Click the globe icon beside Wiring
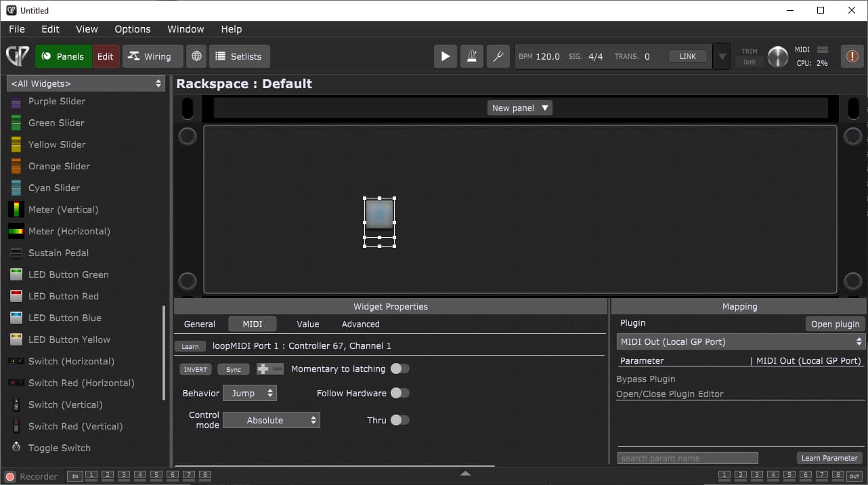 pyautogui.click(x=196, y=56)
